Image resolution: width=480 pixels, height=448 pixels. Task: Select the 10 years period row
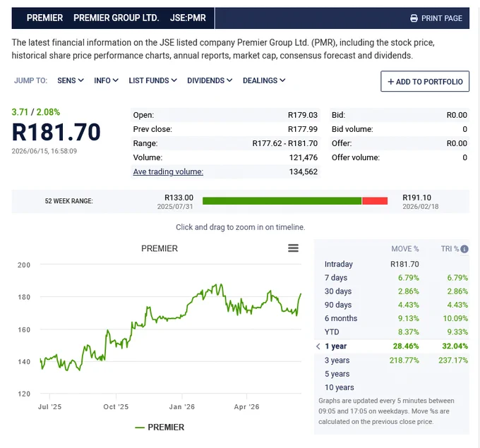[392, 387]
